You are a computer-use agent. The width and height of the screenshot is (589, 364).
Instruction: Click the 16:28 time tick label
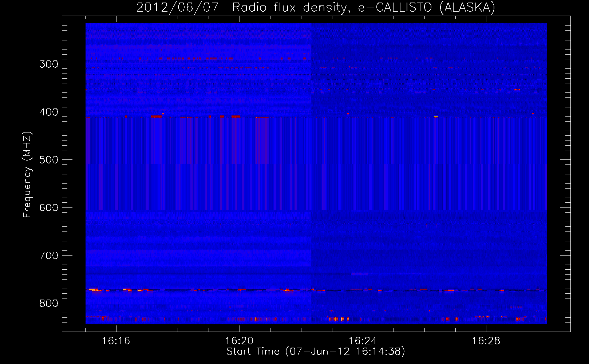tap(486, 341)
